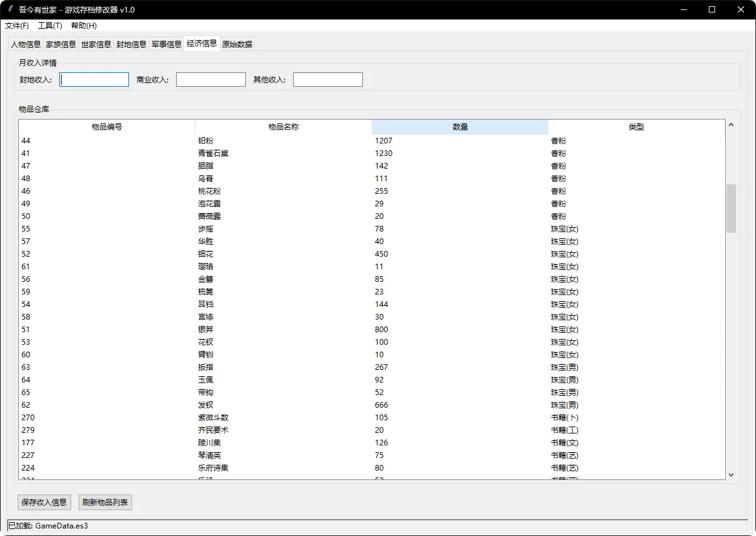This screenshot has width=756, height=536.
Task: Open the 工具(T) menu
Action: tap(50, 26)
